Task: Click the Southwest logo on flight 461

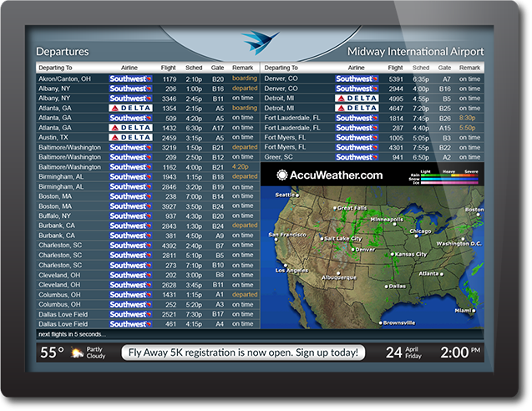Action: pyautogui.click(x=130, y=324)
